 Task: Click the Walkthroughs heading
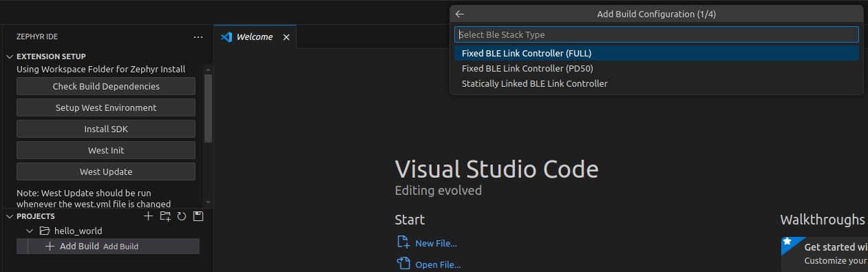click(823, 220)
